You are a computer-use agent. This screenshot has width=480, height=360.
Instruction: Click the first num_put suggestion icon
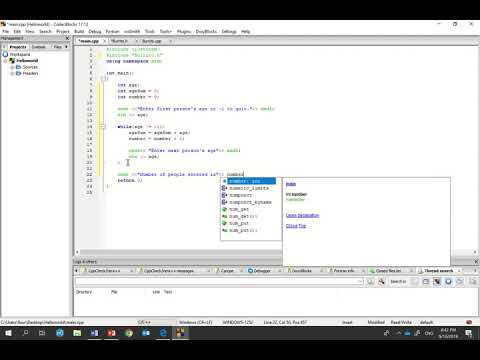pyautogui.click(x=224, y=223)
